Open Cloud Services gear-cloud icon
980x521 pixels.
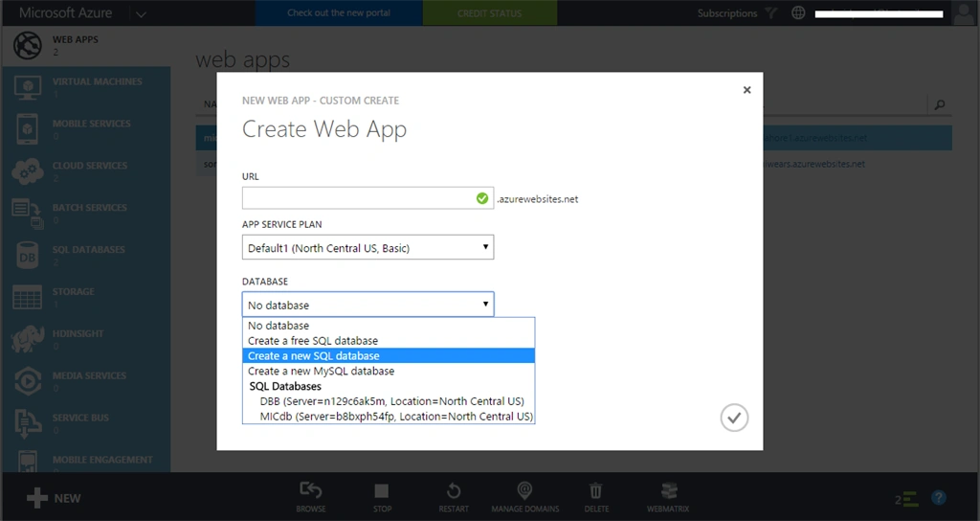point(28,171)
